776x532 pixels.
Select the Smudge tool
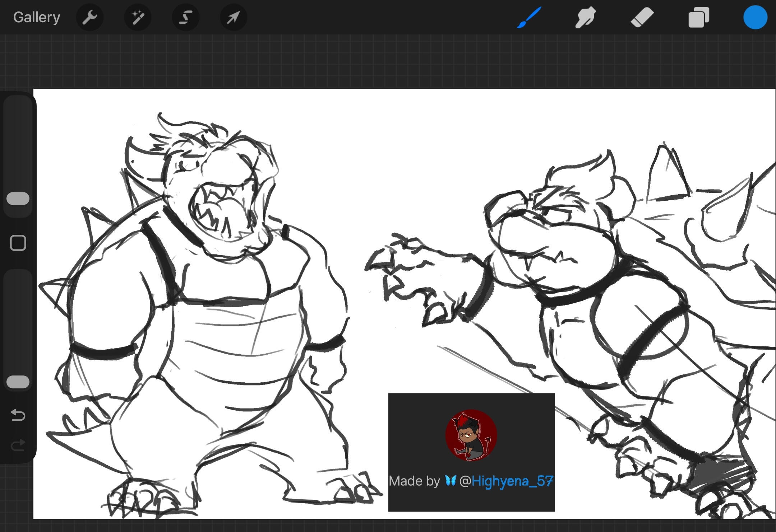(x=585, y=17)
